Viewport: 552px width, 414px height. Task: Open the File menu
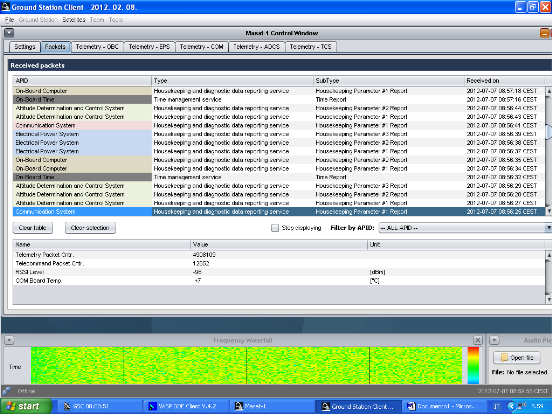9,20
